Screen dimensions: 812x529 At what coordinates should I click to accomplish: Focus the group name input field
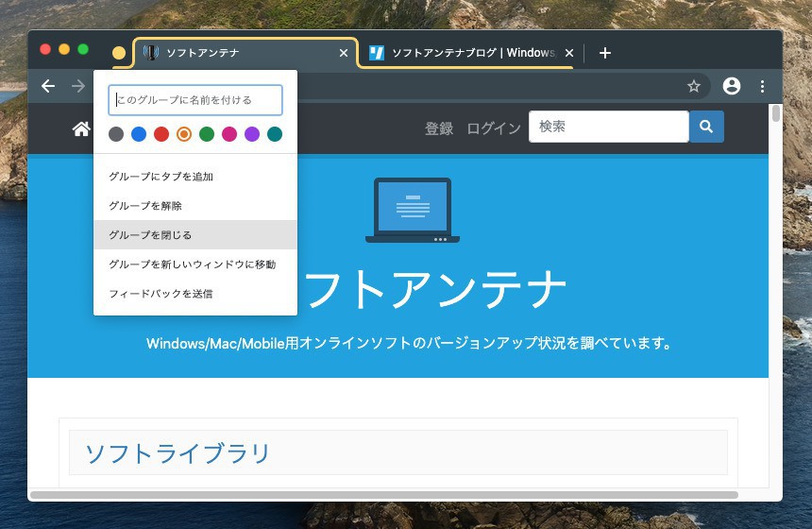coord(195,100)
